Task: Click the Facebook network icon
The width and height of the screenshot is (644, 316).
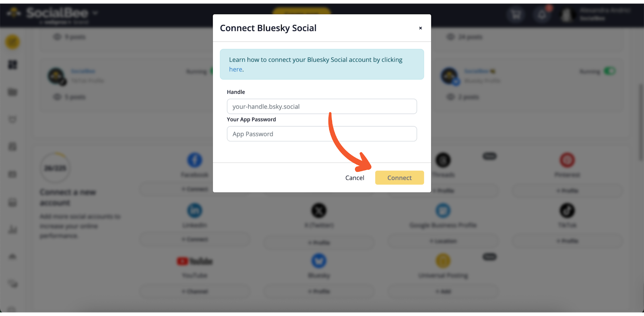Action: point(195,160)
